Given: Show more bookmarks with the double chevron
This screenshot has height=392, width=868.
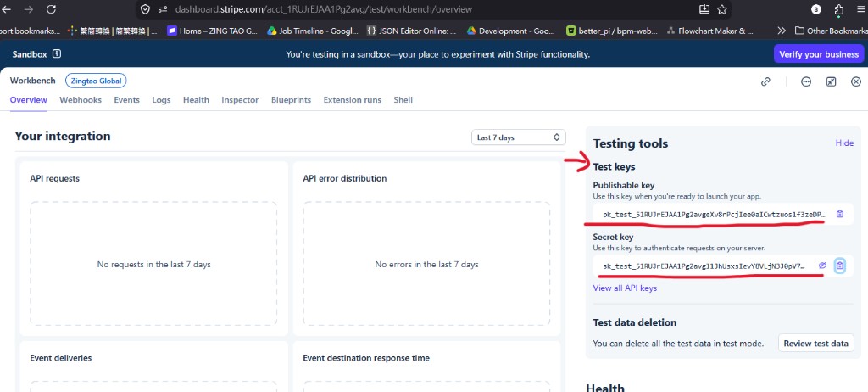Looking at the screenshot, I should tap(782, 31).
